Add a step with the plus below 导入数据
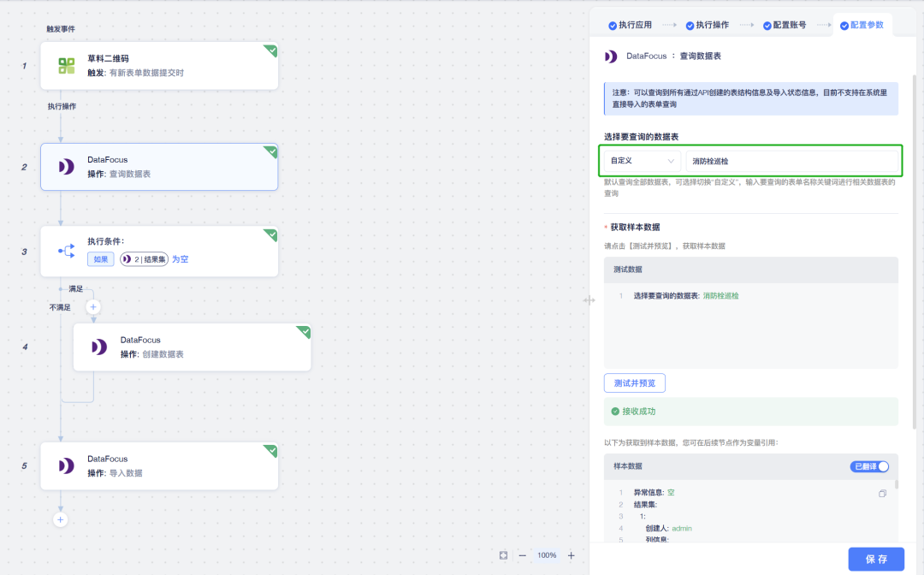This screenshot has height=575, width=924. [60, 519]
